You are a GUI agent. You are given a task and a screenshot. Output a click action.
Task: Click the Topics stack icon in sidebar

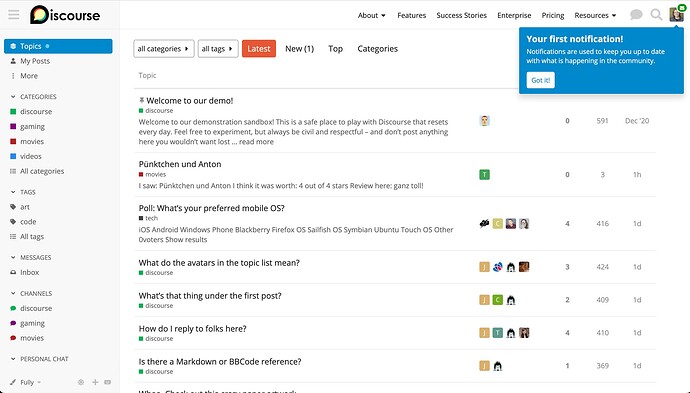[x=13, y=46]
